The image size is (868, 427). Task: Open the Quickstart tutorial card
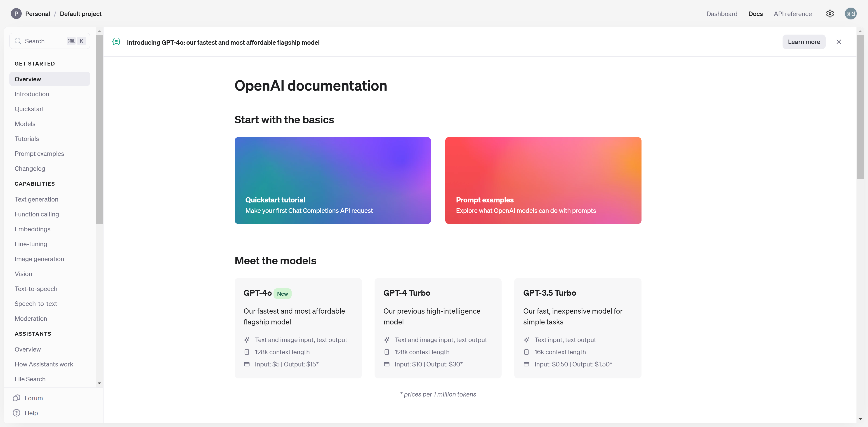click(333, 181)
